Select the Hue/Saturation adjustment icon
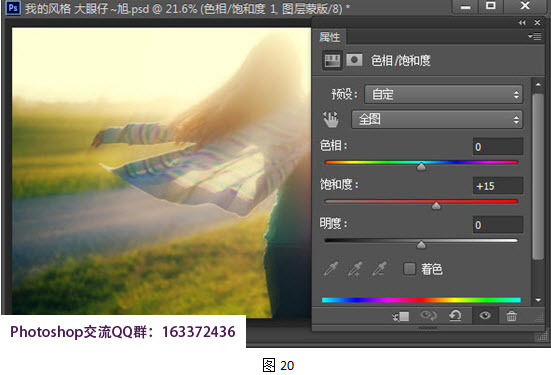 (332, 60)
